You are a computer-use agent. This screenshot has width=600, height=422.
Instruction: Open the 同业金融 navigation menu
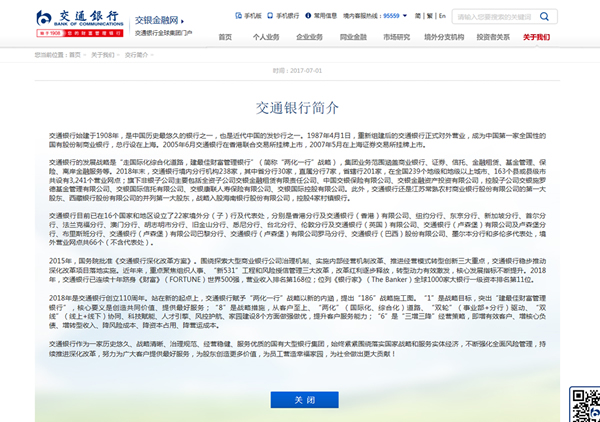(x=353, y=37)
